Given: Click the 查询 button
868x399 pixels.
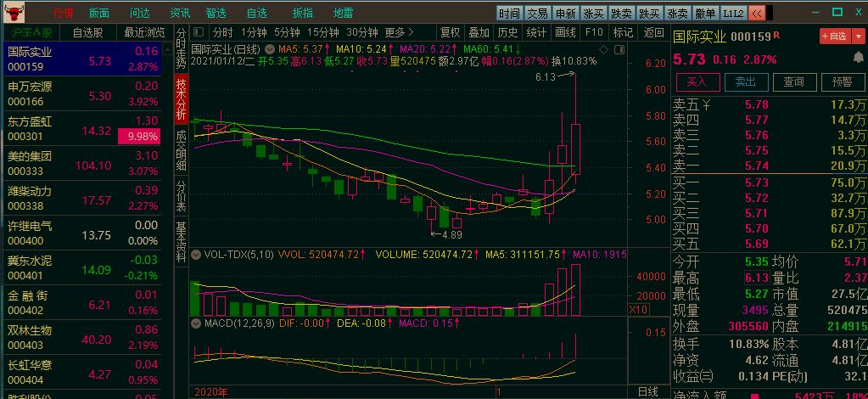Looking at the screenshot, I should point(794,82).
